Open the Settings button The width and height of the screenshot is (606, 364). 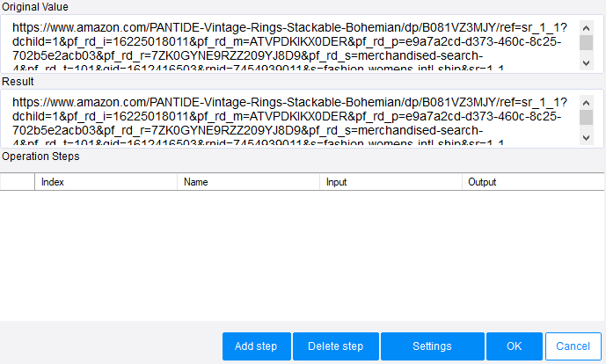[433, 346]
